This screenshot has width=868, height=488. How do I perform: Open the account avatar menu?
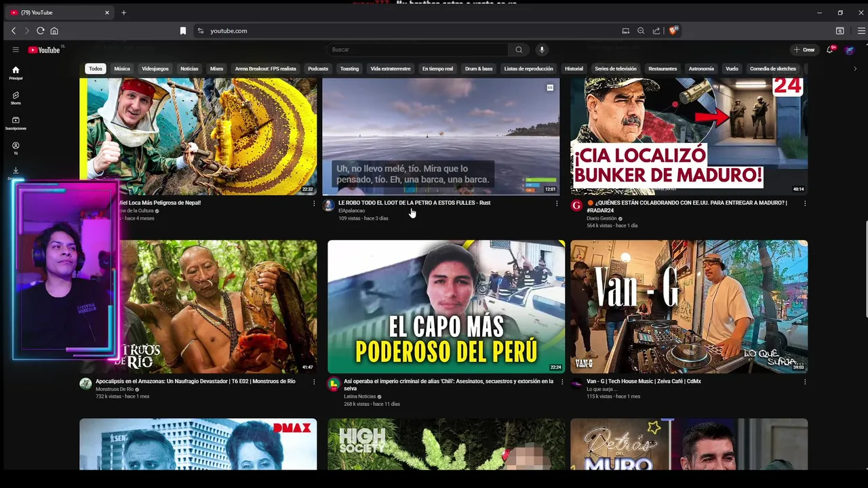[850, 49]
